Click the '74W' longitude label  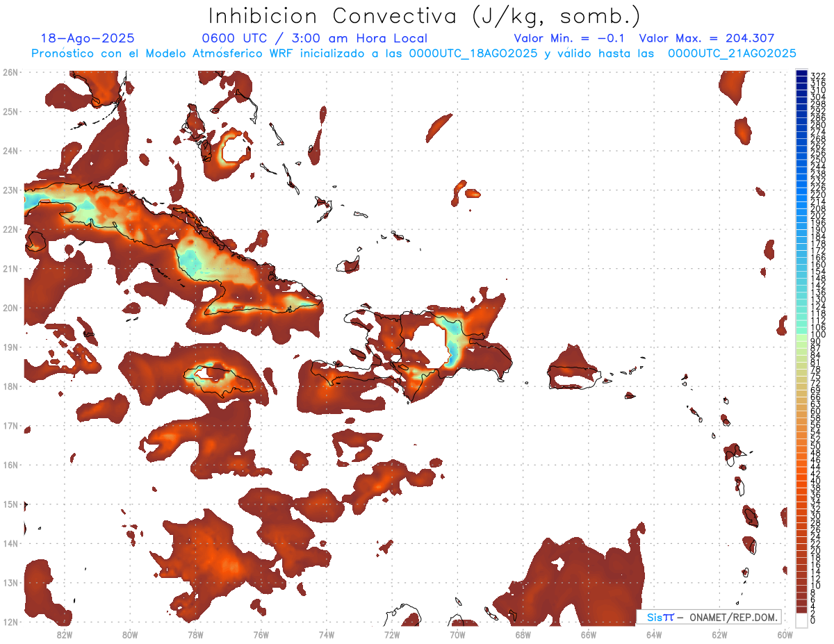pos(327,634)
